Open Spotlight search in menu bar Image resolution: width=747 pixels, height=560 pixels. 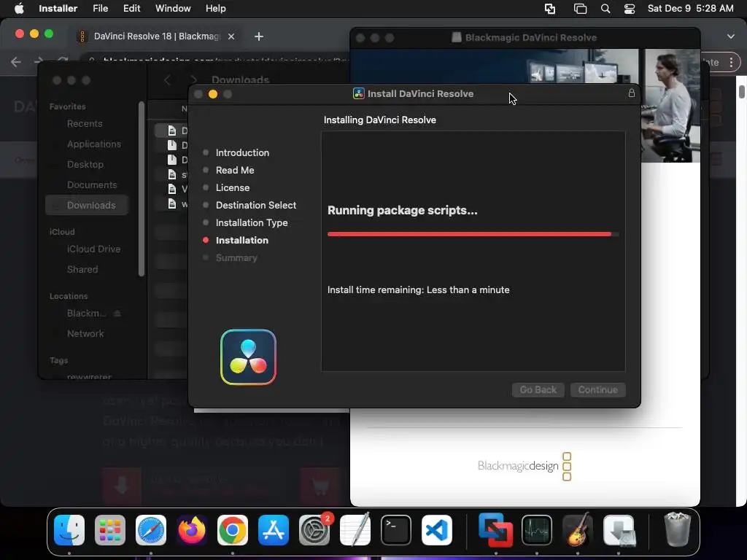click(605, 9)
